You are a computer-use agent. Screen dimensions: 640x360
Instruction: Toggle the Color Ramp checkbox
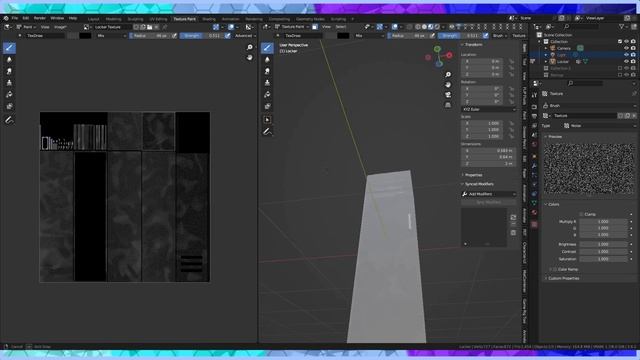coord(555,269)
